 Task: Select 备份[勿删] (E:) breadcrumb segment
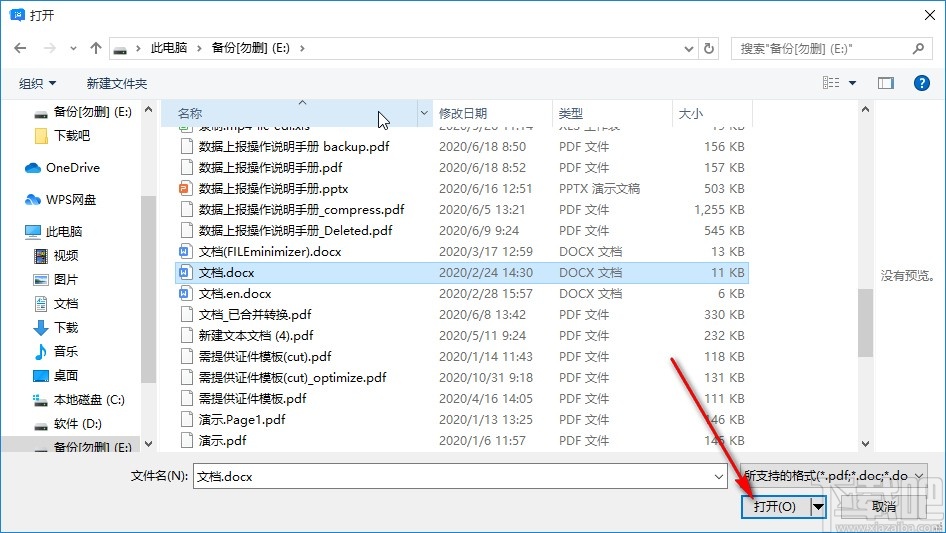(x=250, y=48)
